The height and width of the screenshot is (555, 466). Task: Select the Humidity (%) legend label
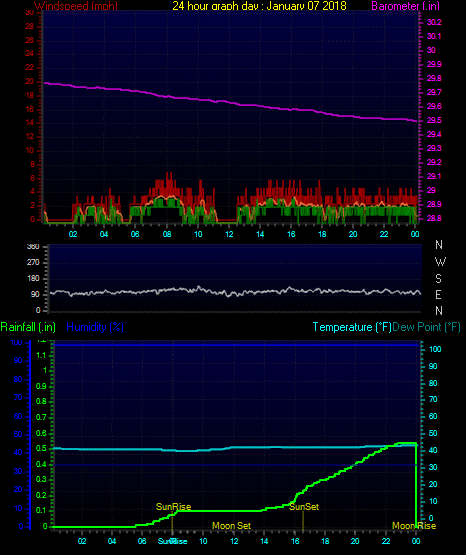tap(95, 327)
